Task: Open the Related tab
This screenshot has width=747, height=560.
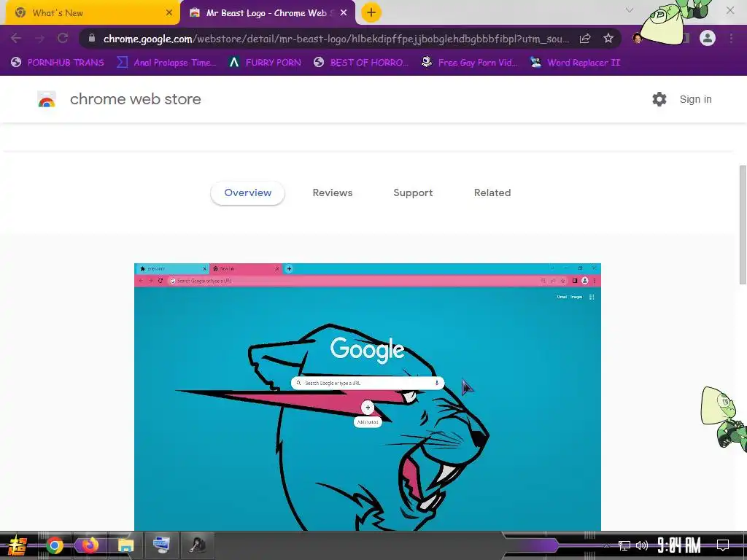Action: 492,192
